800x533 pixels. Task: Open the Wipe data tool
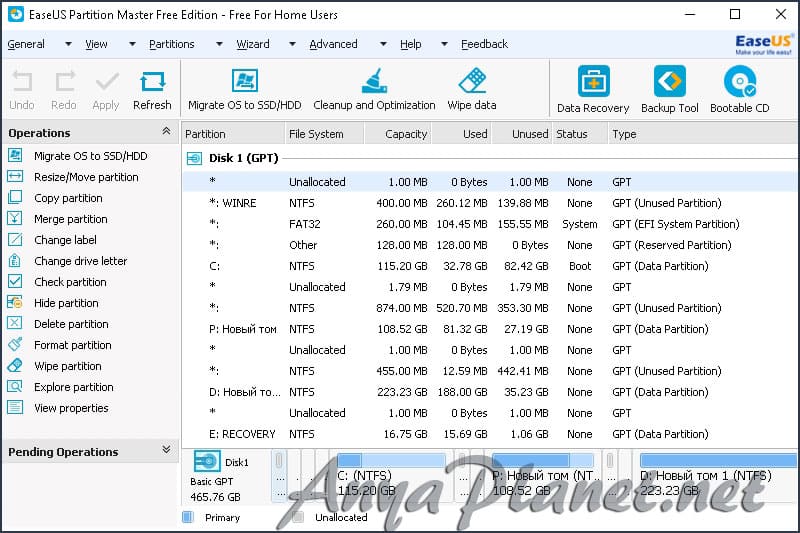[472, 90]
